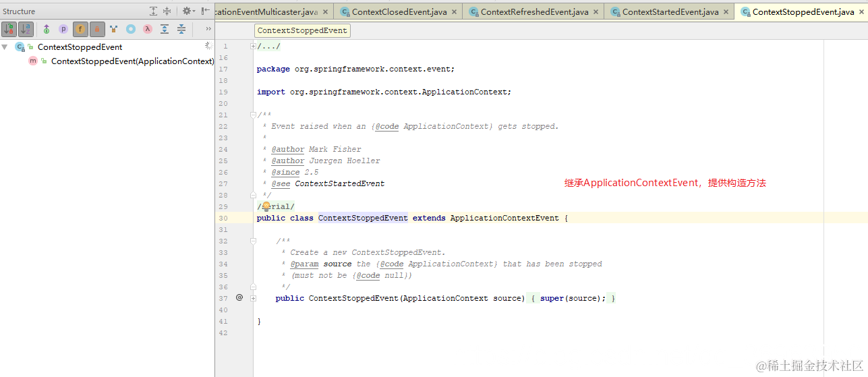
Task: Collapse ContextStoppedEvent tree node arrow
Action: pyautogui.click(x=5, y=47)
